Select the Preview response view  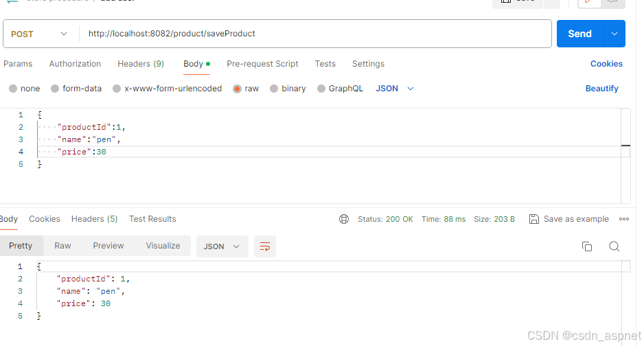108,246
